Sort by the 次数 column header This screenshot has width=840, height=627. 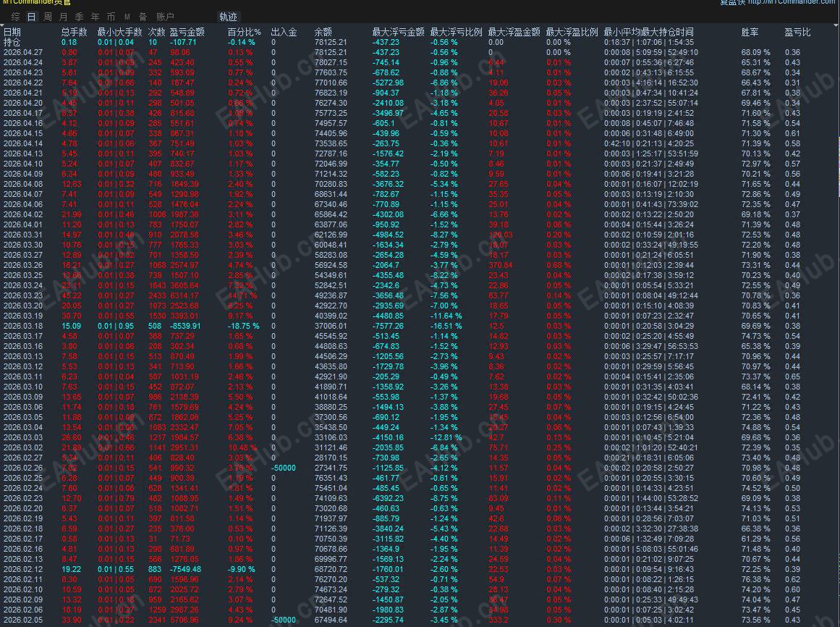(x=156, y=32)
